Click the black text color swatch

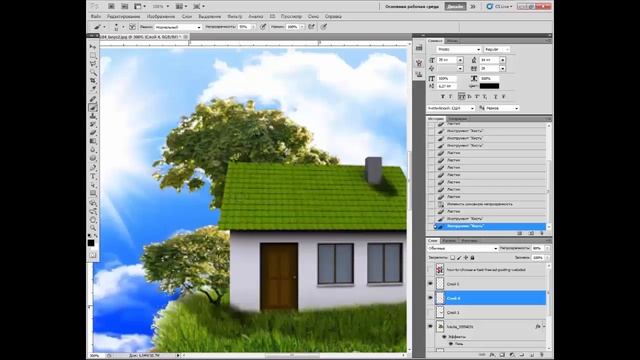pyautogui.click(x=489, y=86)
